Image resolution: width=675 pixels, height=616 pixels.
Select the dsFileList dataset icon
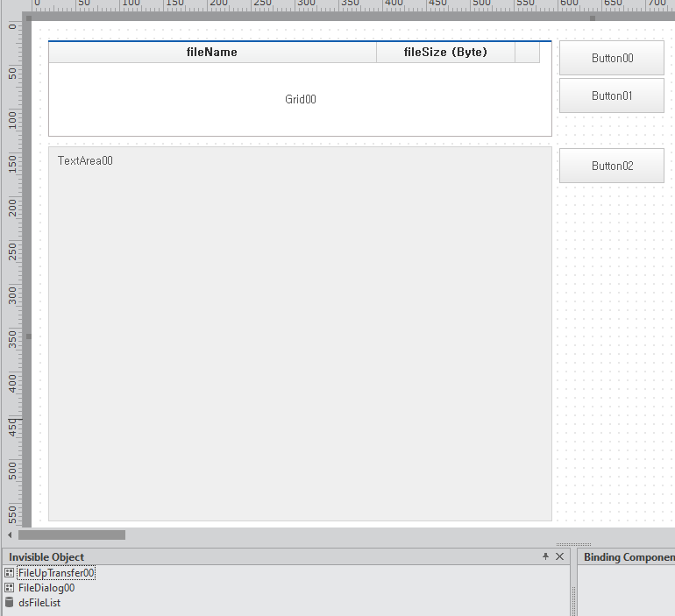(9, 603)
